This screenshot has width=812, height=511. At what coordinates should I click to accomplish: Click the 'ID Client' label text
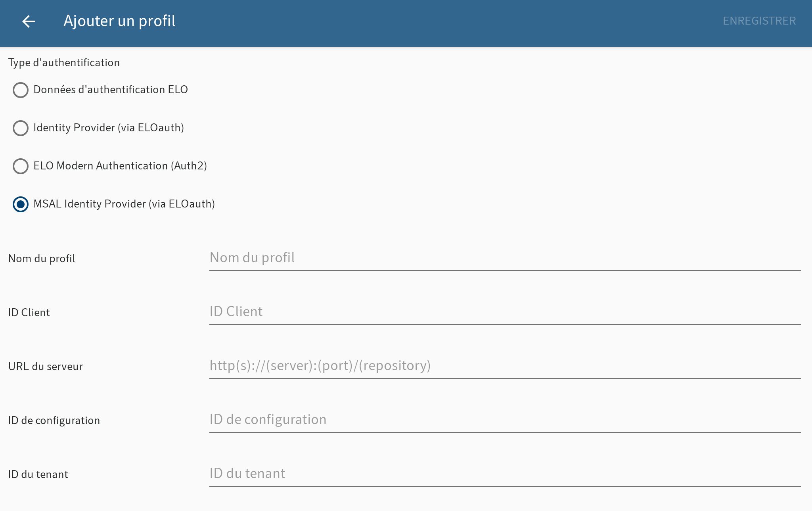click(x=29, y=313)
